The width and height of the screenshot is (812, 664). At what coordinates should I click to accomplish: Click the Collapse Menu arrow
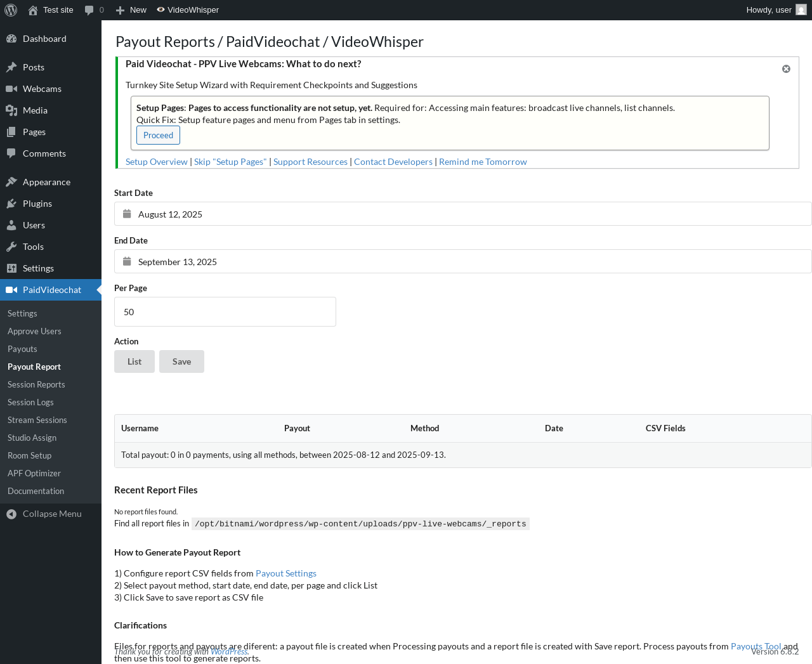click(11, 514)
